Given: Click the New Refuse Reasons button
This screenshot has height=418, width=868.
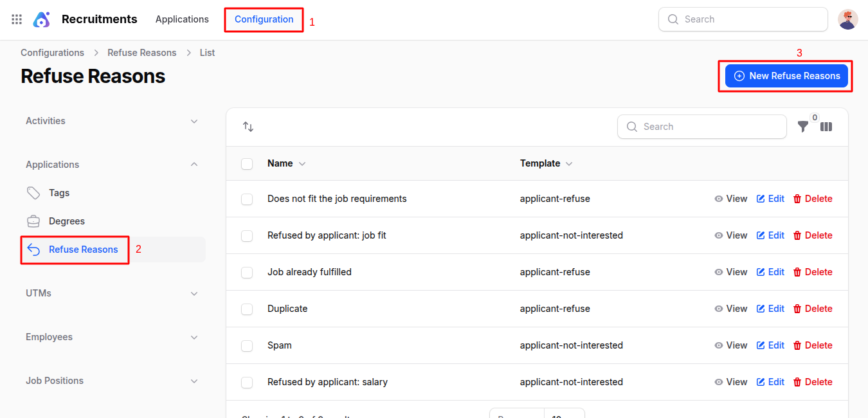Looking at the screenshot, I should (x=786, y=76).
